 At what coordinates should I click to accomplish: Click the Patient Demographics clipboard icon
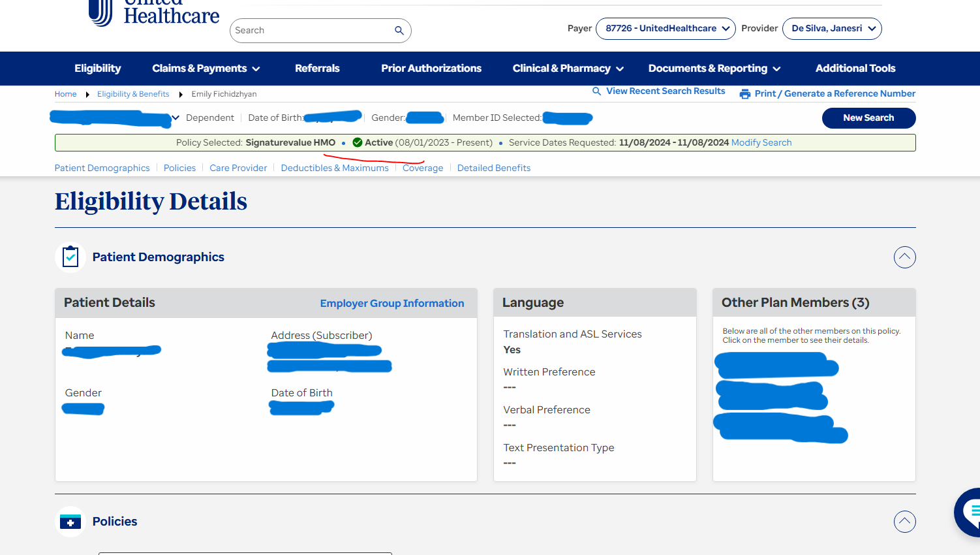70,257
